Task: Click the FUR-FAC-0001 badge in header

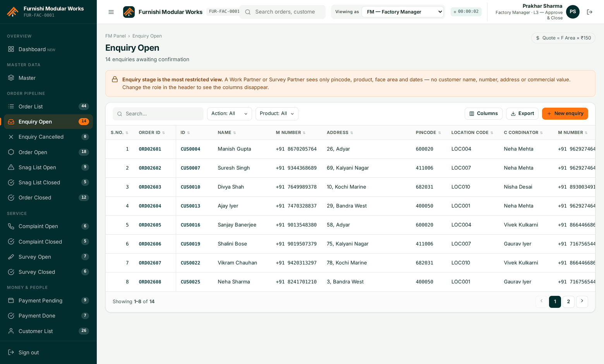Action: (x=223, y=12)
